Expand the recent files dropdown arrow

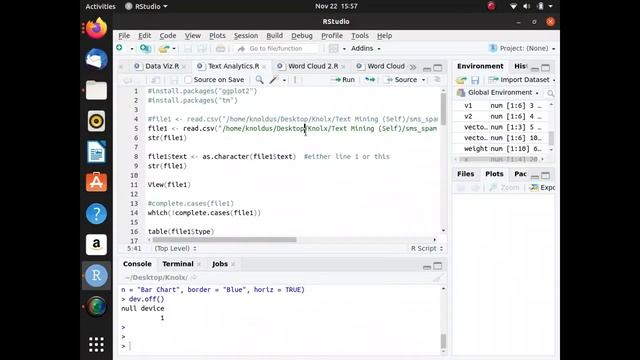(174, 49)
